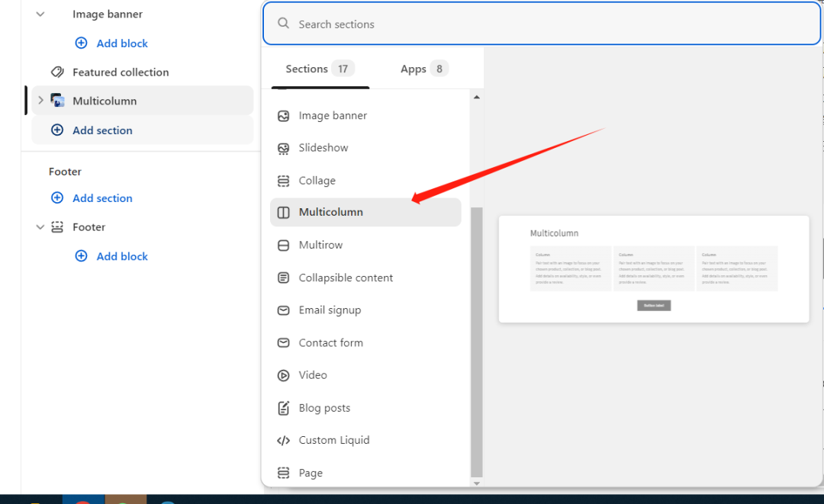Click the Video play icon
The width and height of the screenshot is (824, 504).
point(283,375)
